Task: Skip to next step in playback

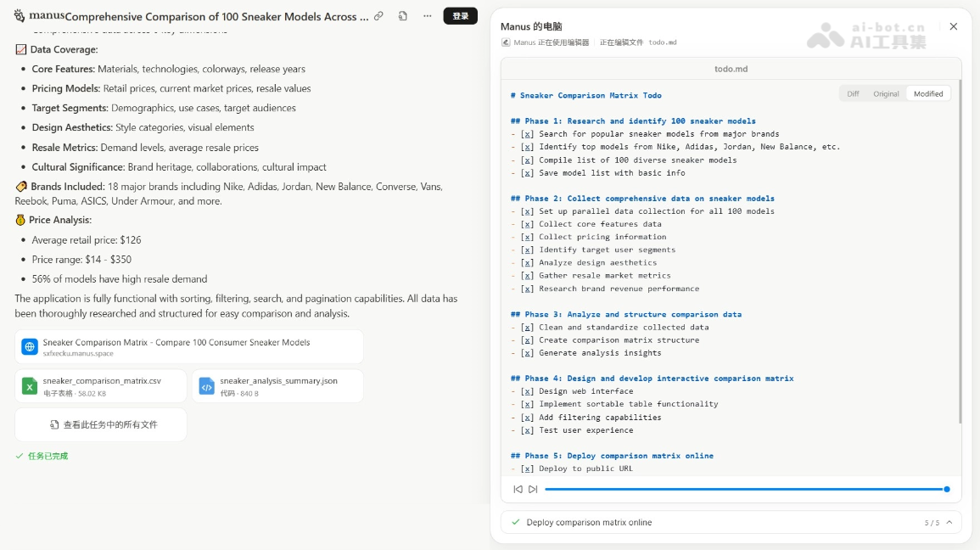Action: tap(533, 489)
